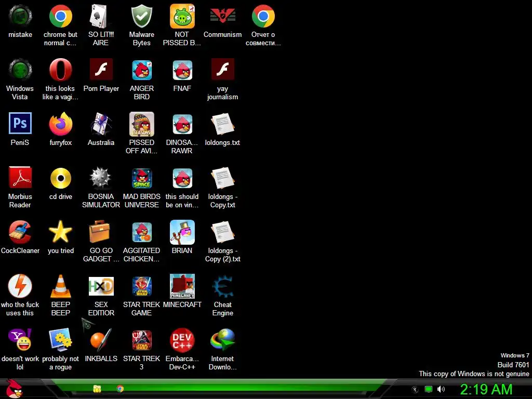
Task: Open 'loldongs - Copy.txt' file
Action: point(222,178)
